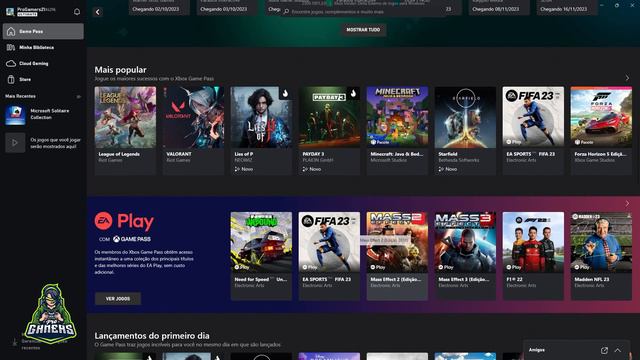
Task: Open EA SPORTS FIFA 23 in Mais popular
Action: [x=533, y=131]
